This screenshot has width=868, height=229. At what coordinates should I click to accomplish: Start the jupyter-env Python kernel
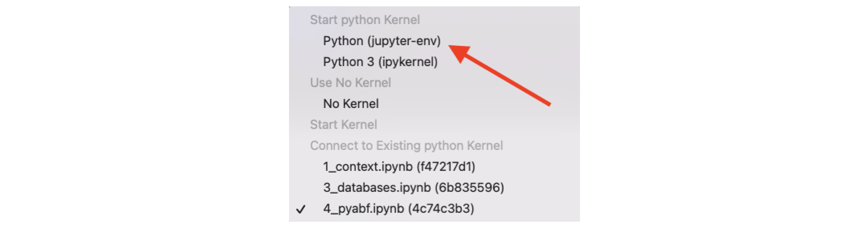click(381, 41)
